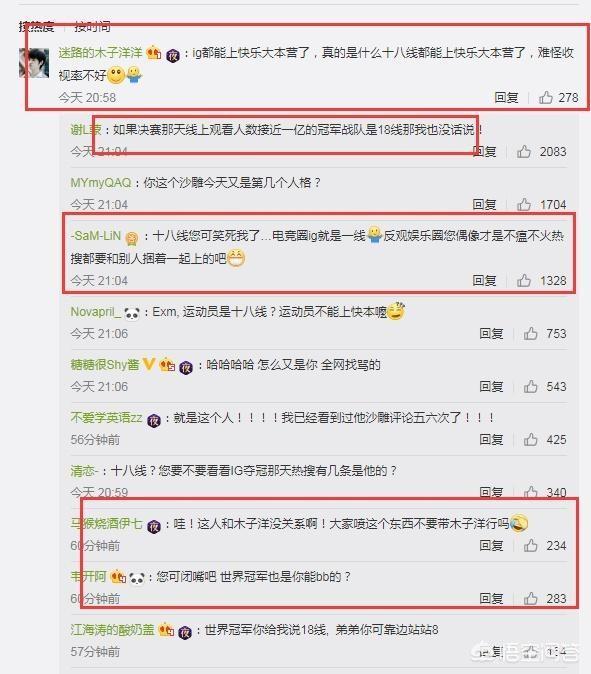Click the 夜 badge next to 不要学英语zz

coord(154,420)
